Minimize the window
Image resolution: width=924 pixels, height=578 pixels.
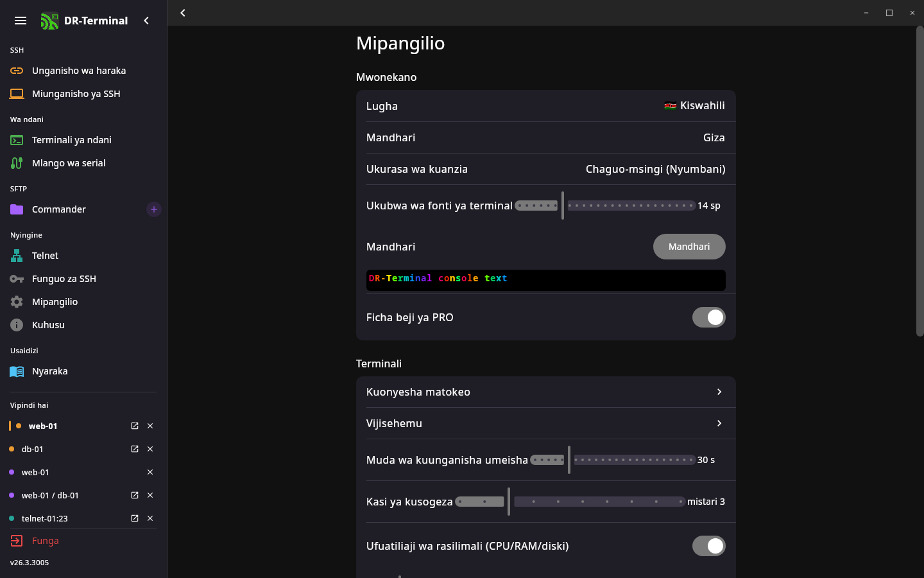click(866, 13)
